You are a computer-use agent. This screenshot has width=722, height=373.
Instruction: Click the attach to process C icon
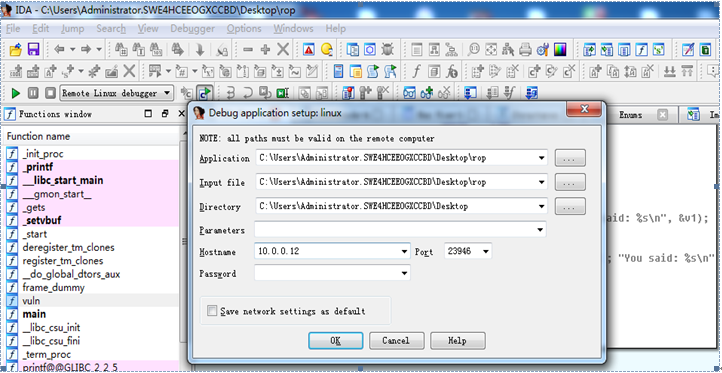pyautogui.click(x=187, y=93)
